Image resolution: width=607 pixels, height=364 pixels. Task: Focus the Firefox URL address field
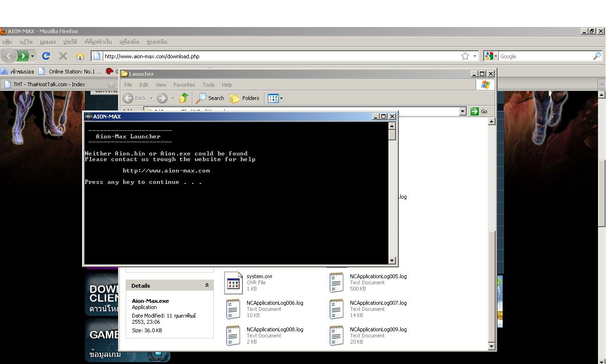pyautogui.click(x=280, y=56)
